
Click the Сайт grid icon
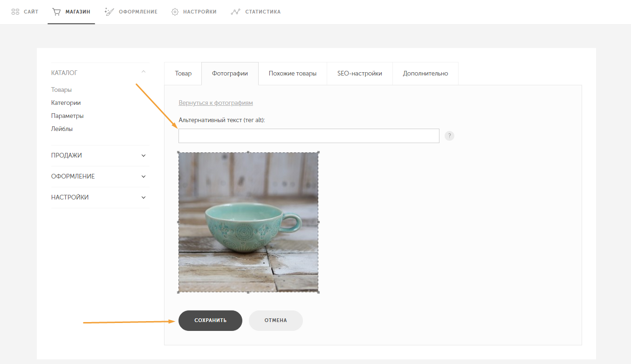15,12
